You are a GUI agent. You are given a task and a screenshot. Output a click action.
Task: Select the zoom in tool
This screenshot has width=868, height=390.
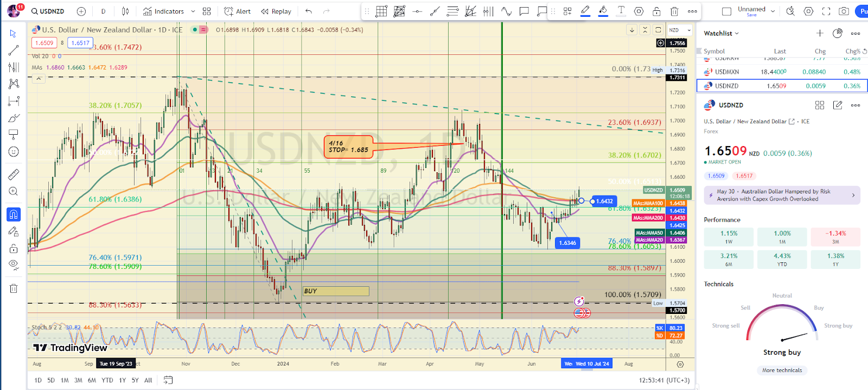(14, 191)
